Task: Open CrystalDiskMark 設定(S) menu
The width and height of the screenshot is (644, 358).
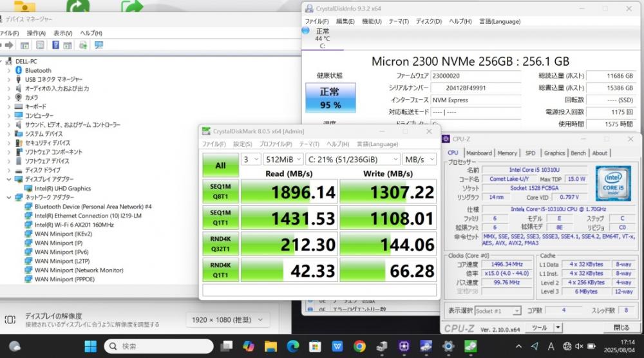Action: [242, 144]
